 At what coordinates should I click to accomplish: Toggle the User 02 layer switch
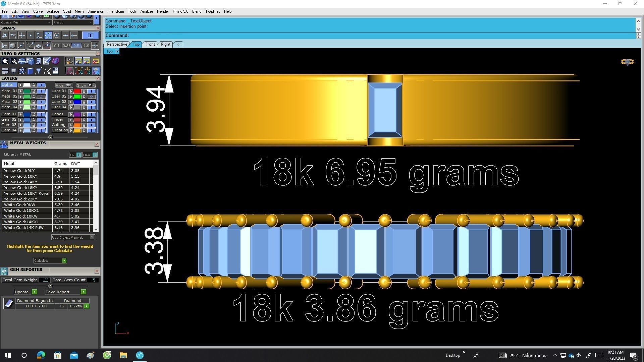(91, 97)
